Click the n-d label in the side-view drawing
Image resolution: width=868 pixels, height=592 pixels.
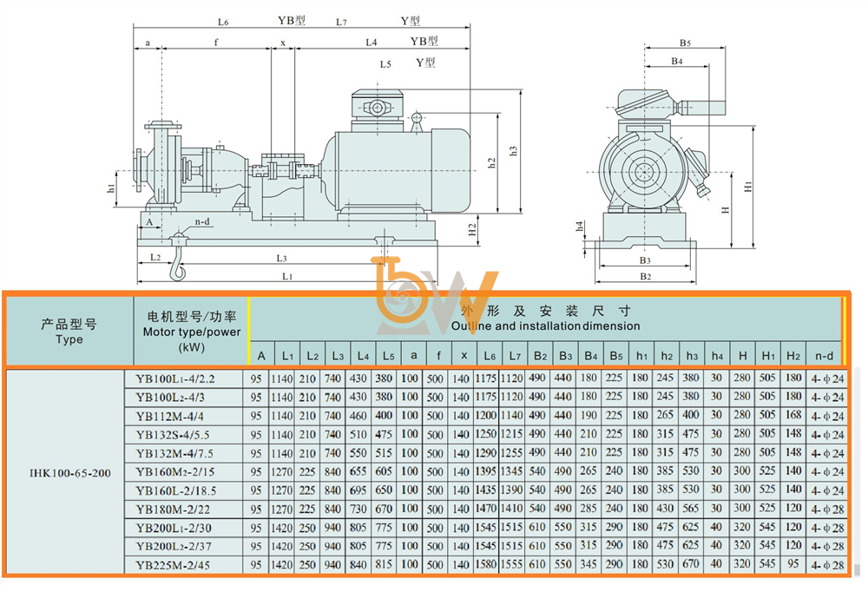point(202,221)
